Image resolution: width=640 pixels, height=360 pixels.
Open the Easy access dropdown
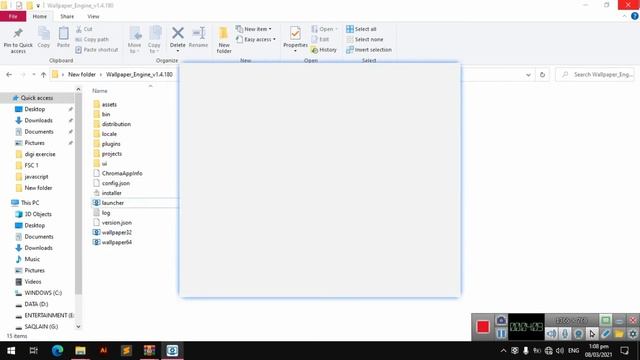click(x=256, y=39)
